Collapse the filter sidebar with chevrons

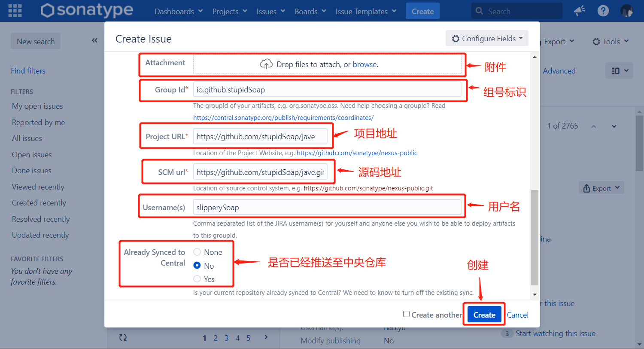point(94,41)
